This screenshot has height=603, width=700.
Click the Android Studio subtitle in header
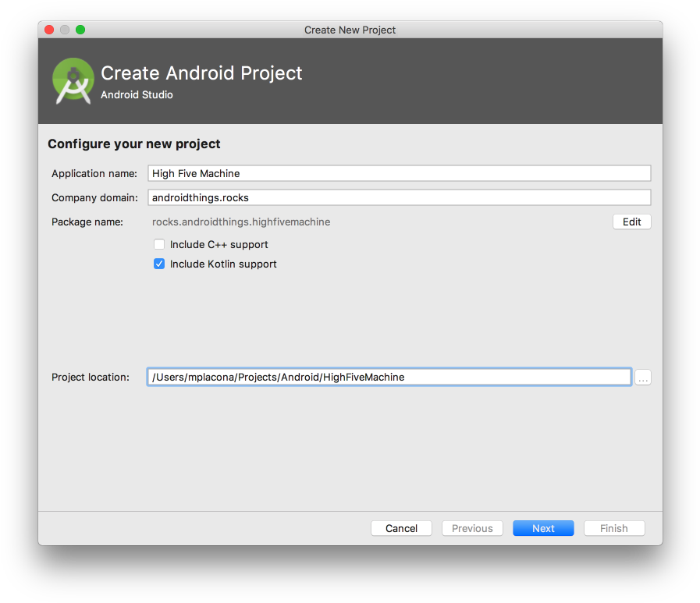pos(137,95)
